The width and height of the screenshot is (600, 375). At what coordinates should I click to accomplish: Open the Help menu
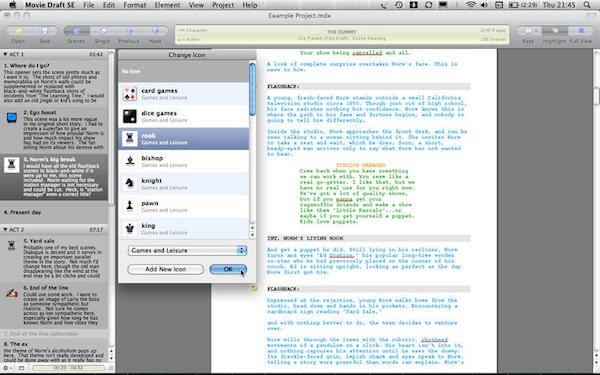(250, 5)
